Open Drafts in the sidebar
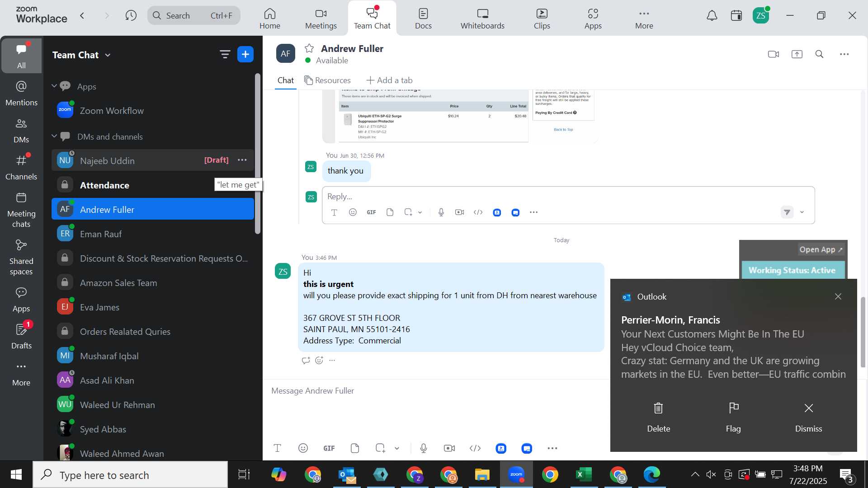The width and height of the screenshot is (868, 488). (21, 337)
